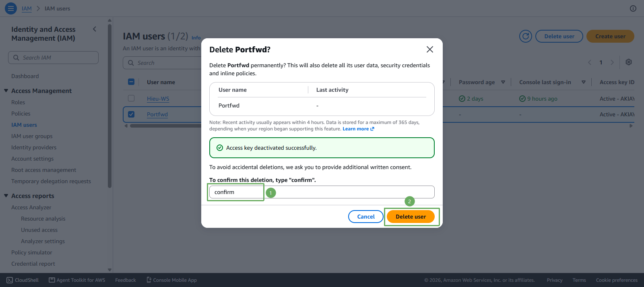Confirm with the orange Delete user button

click(x=411, y=217)
